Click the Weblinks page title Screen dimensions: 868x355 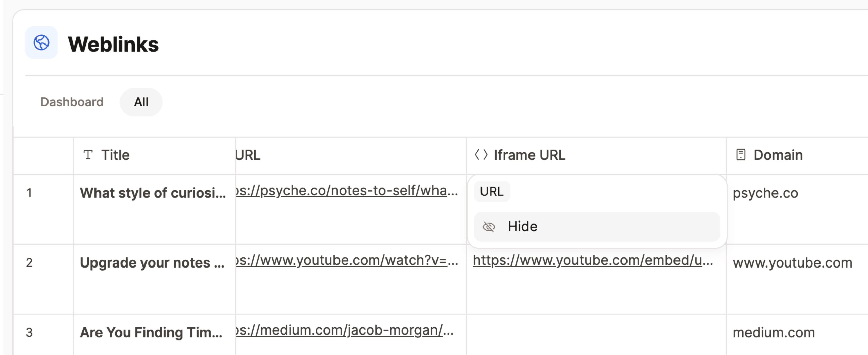(113, 44)
